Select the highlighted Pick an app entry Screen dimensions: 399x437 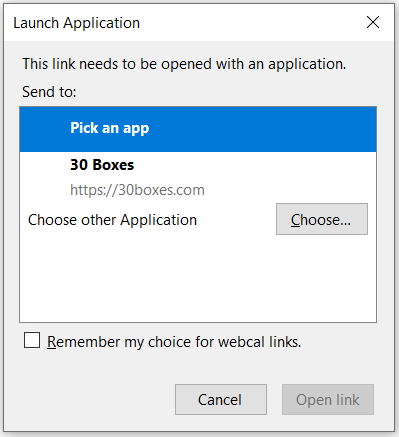[x=198, y=129]
